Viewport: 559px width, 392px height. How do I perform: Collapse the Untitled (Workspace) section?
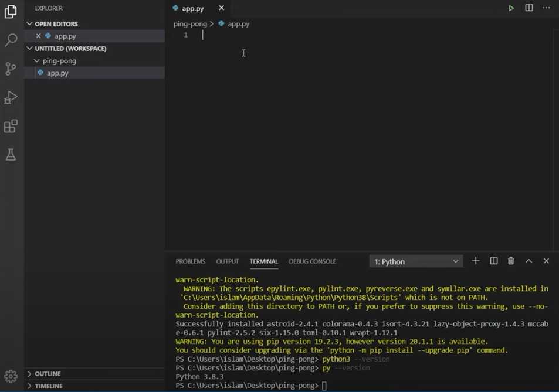(x=29, y=49)
